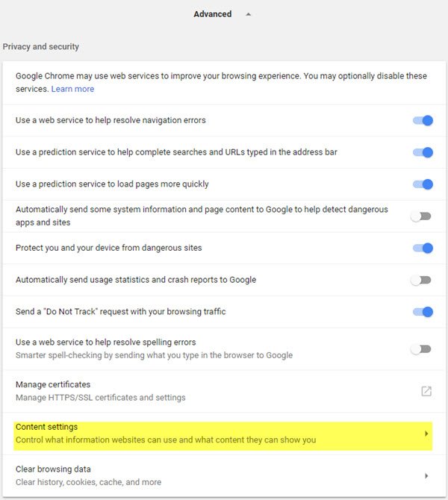The width and height of the screenshot is (448, 500).
Task: Expand Clear browsing data chevron arrow
Action: click(x=426, y=475)
